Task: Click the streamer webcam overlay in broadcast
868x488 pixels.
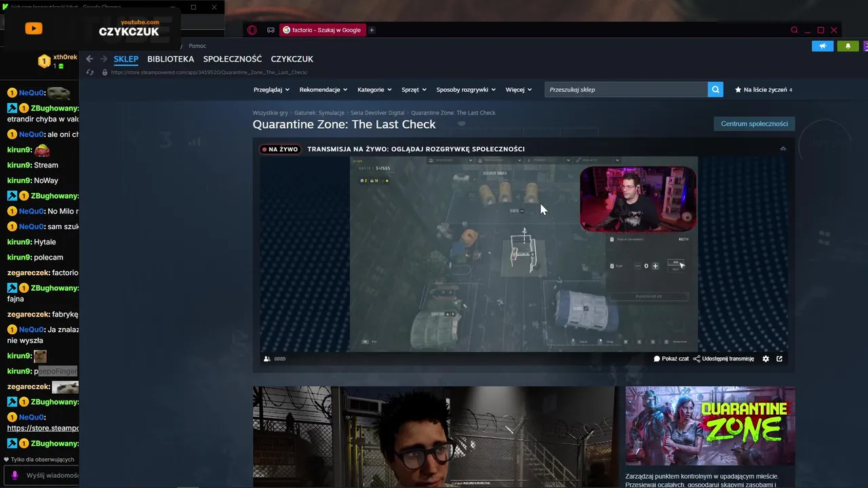Action: pos(638,199)
